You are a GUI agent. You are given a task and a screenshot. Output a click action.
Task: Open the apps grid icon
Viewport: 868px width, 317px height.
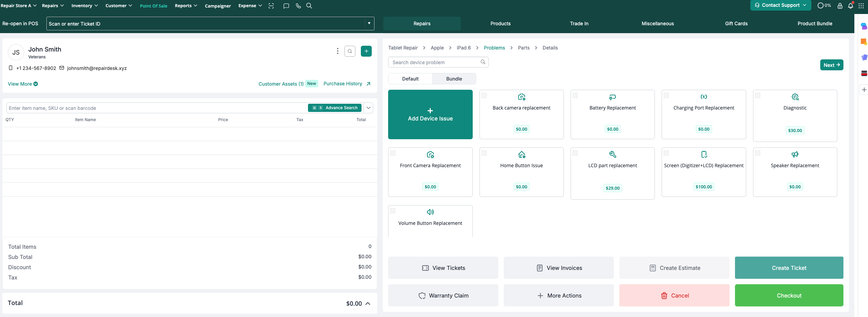[x=861, y=6]
